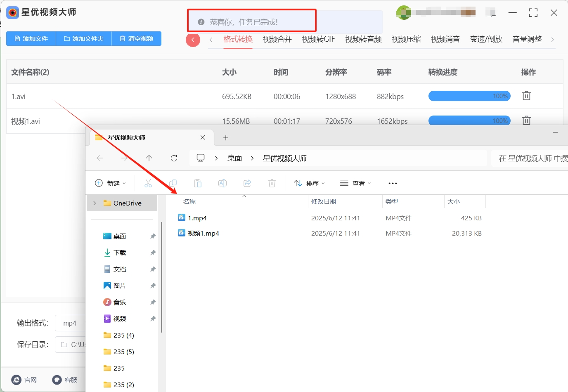The height and width of the screenshot is (392, 568).
Task: Open 下载 in the Explorer sidebar
Action: click(x=120, y=253)
